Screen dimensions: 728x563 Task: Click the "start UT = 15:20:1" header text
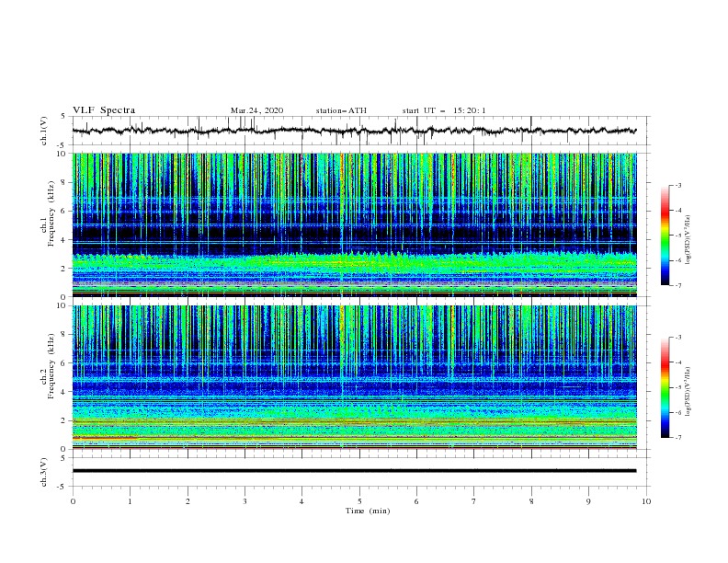444,110
